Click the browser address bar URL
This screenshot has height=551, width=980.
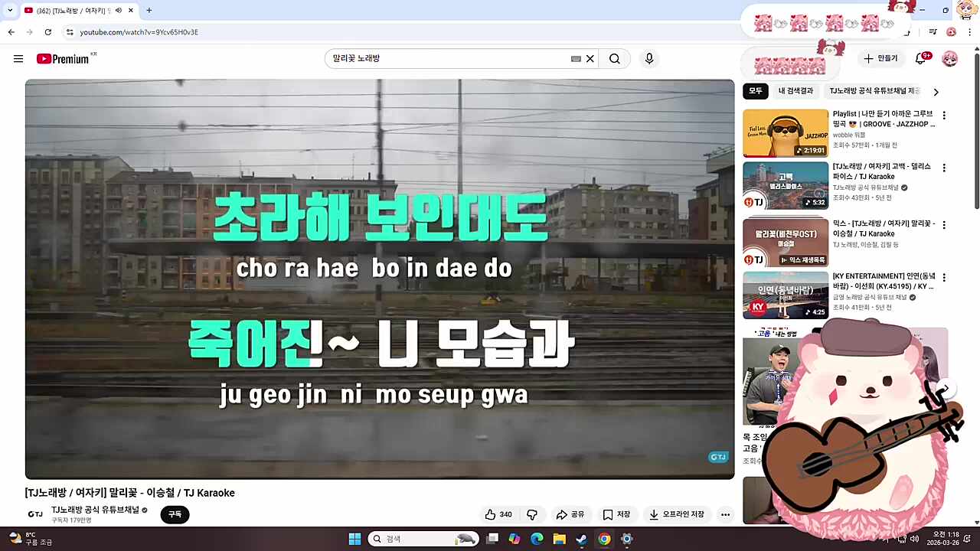click(x=139, y=32)
